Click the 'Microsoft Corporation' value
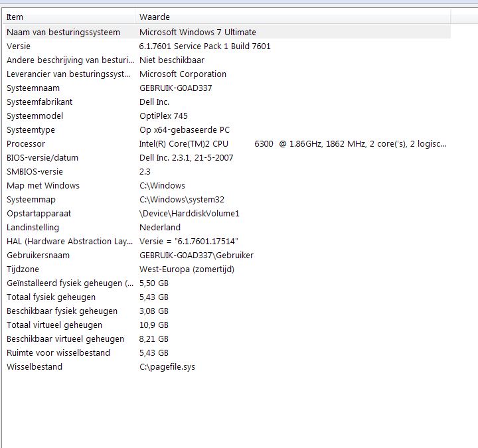478x448 pixels. (183, 74)
